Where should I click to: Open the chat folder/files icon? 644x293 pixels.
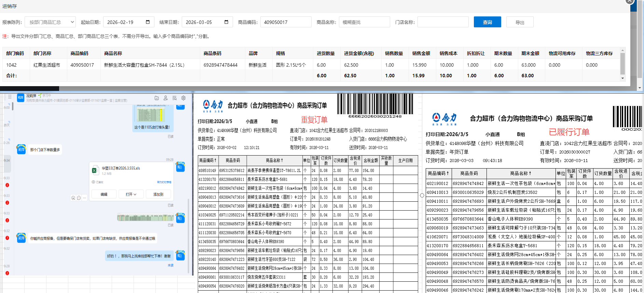click(x=156, y=98)
